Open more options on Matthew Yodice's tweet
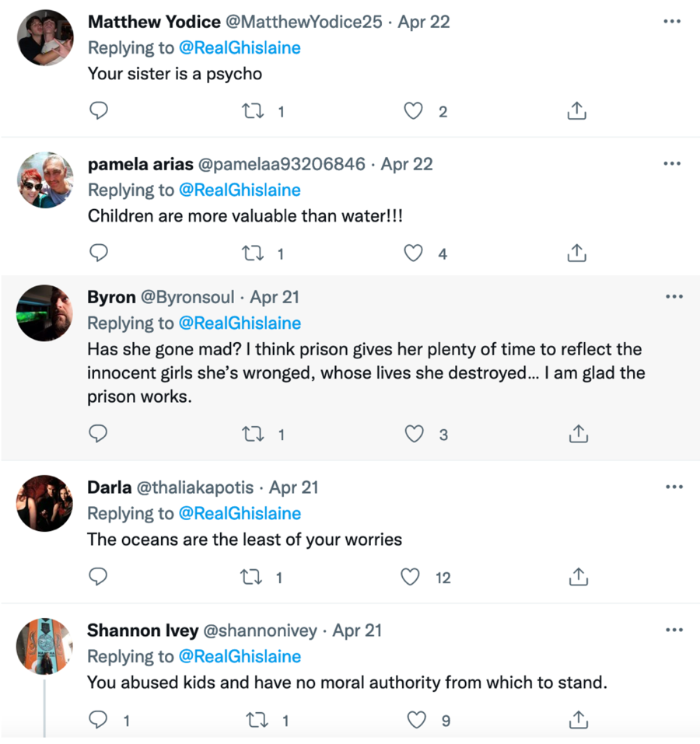Screen dimensions: 700x744 tap(672, 22)
